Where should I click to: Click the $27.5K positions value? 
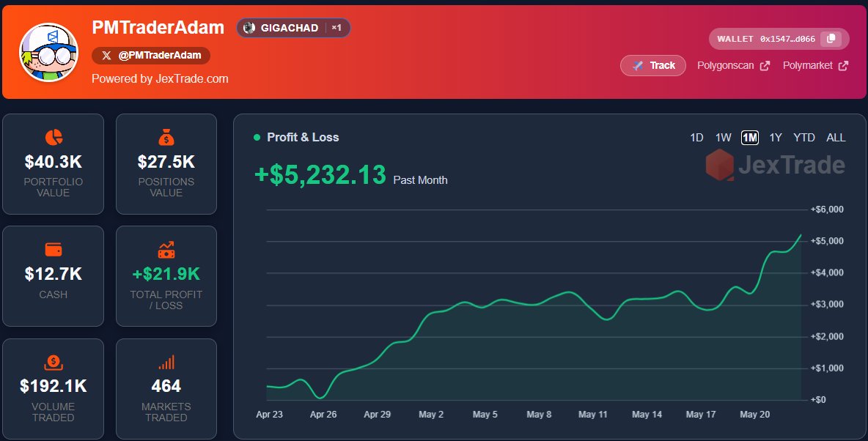coord(166,162)
